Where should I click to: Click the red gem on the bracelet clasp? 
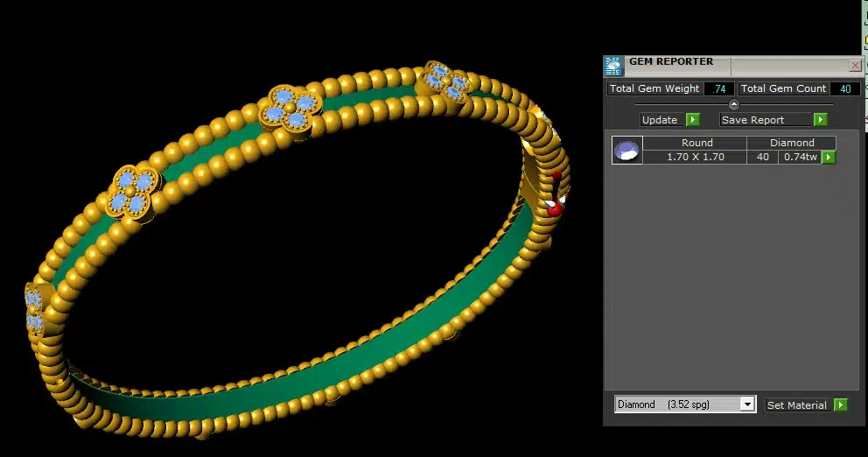coord(552,207)
